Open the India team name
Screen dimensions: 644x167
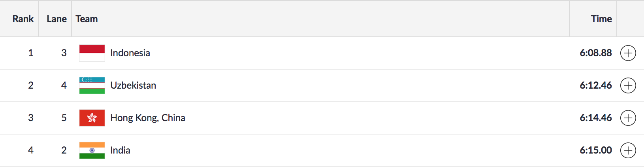(x=120, y=150)
